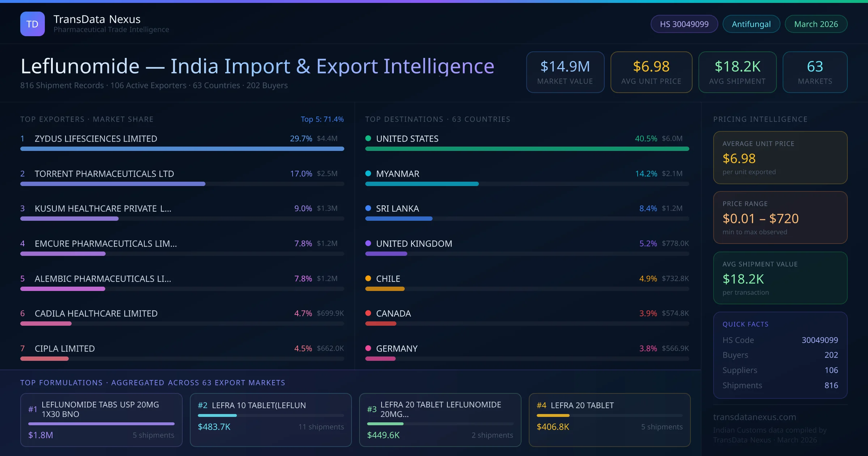Click the pink dot beside Germany
The height and width of the screenshot is (456, 868).
(x=368, y=348)
